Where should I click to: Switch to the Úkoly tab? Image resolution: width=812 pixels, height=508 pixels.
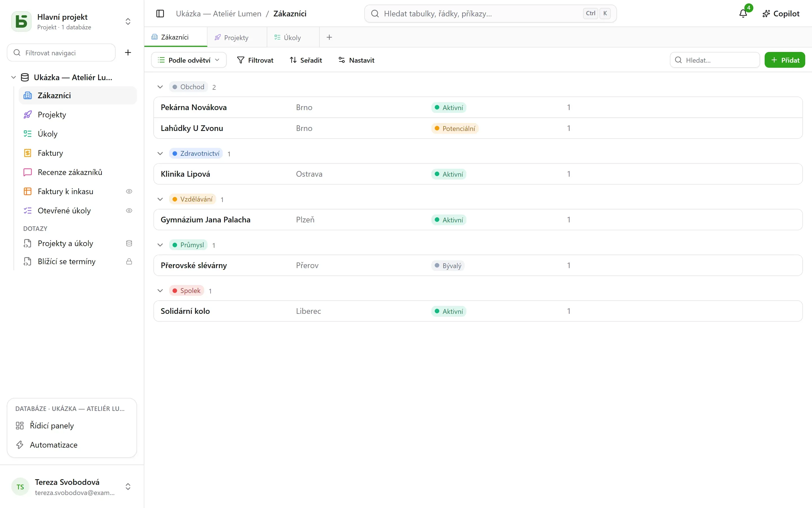pos(293,37)
